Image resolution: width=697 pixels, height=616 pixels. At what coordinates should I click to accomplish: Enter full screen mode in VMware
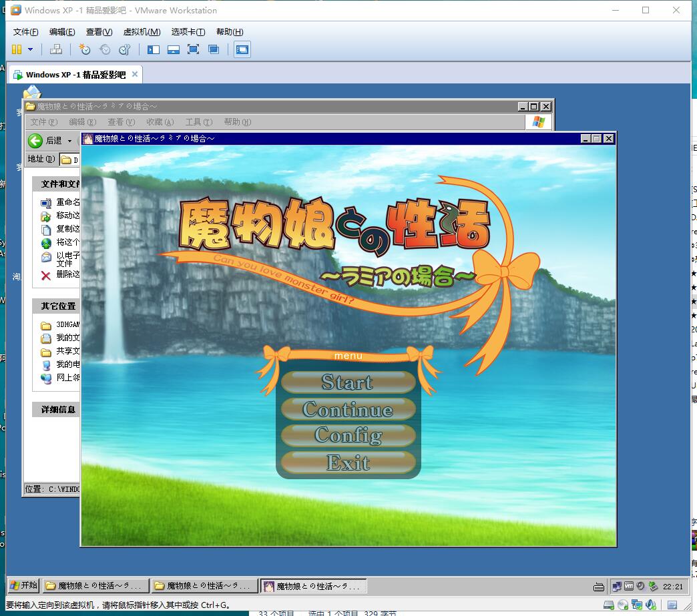193,49
